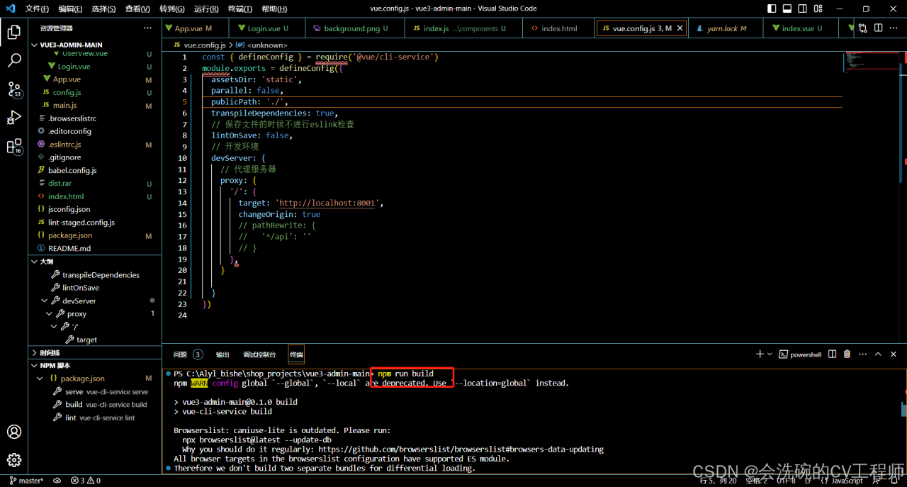The width and height of the screenshot is (907, 487).
Task: Open new terminal profile dropdown arrow
Action: pos(770,354)
